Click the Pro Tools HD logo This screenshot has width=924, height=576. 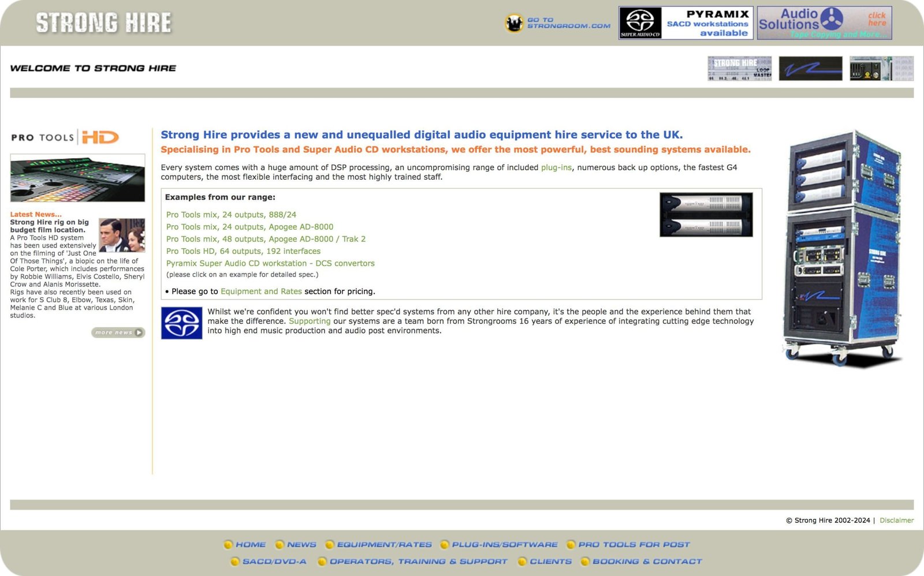coord(65,137)
